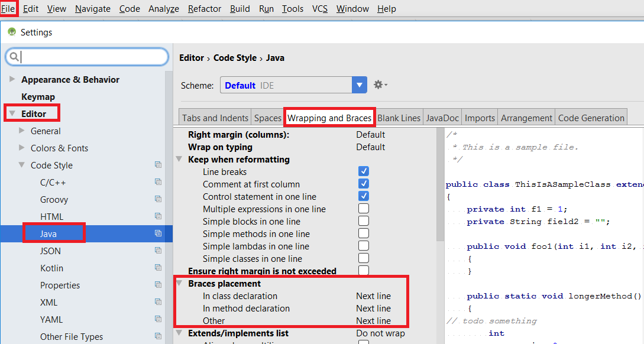Click the Android Studio Settings window icon
This screenshot has height=344, width=644.
click(11, 32)
